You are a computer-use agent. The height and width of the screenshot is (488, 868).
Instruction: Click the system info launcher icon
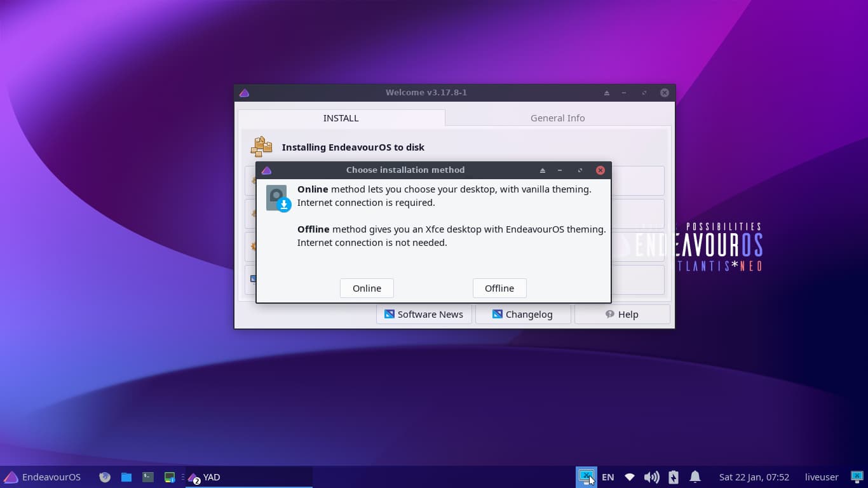(x=170, y=477)
